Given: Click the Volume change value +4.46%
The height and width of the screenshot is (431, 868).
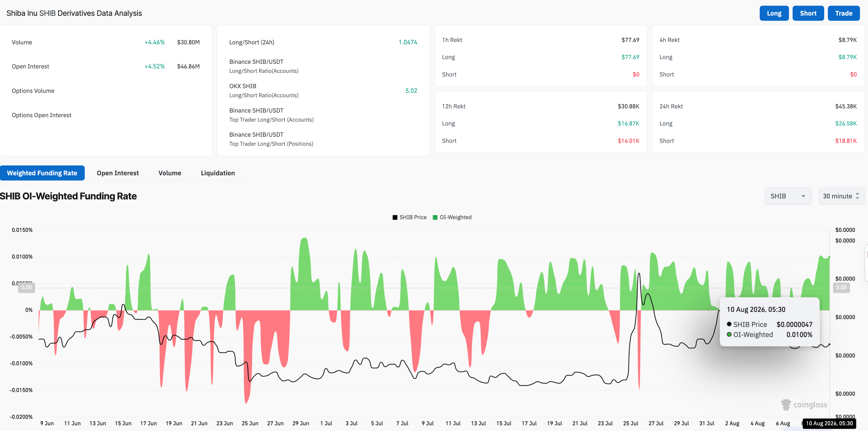Looking at the screenshot, I should tap(155, 42).
